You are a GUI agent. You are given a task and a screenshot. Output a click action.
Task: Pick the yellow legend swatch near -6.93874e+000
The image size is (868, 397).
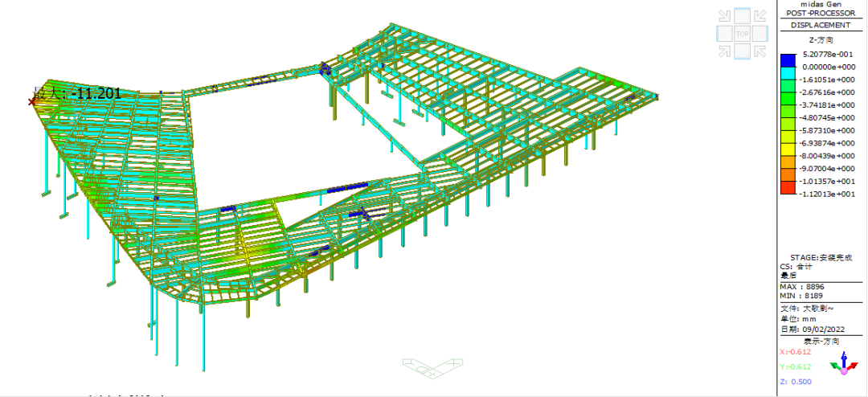coord(788,145)
